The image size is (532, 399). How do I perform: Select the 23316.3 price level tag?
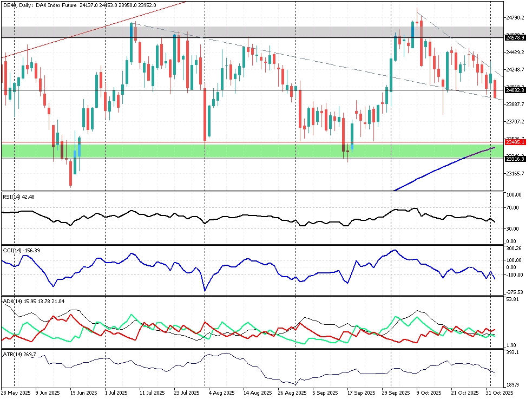515,159
